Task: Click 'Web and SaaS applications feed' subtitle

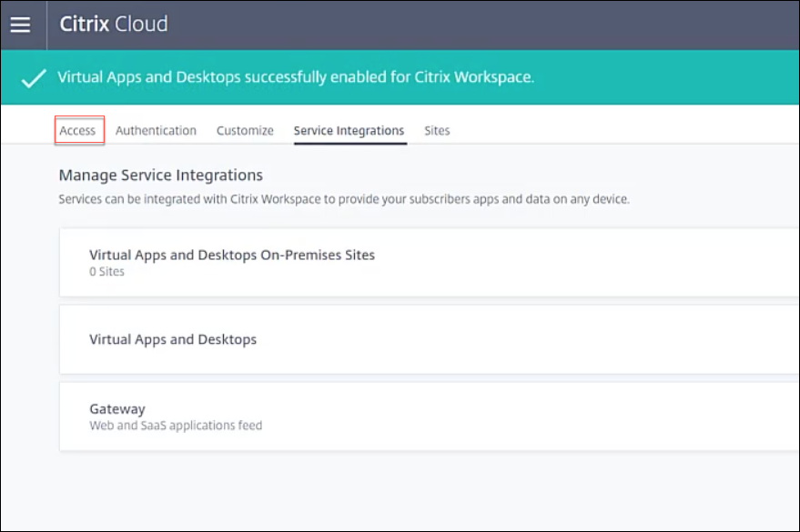Action: pos(175,426)
